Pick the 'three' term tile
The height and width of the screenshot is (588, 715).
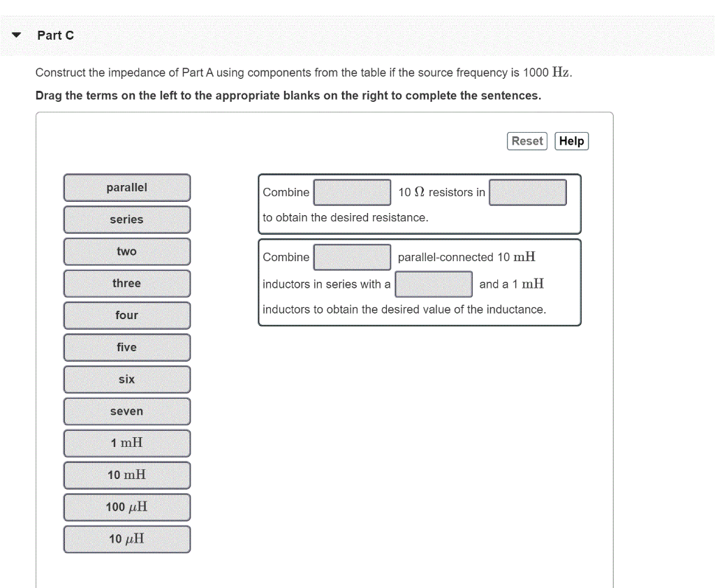point(126,284)
